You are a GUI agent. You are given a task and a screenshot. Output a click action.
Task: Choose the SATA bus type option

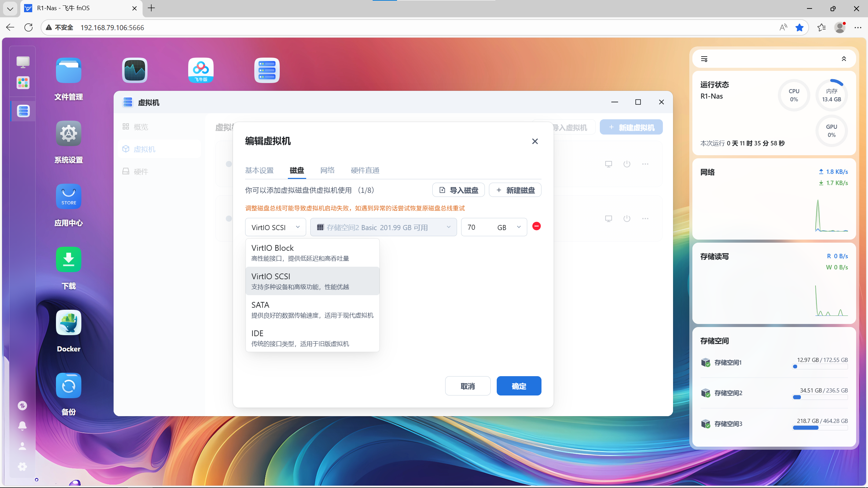312,310
